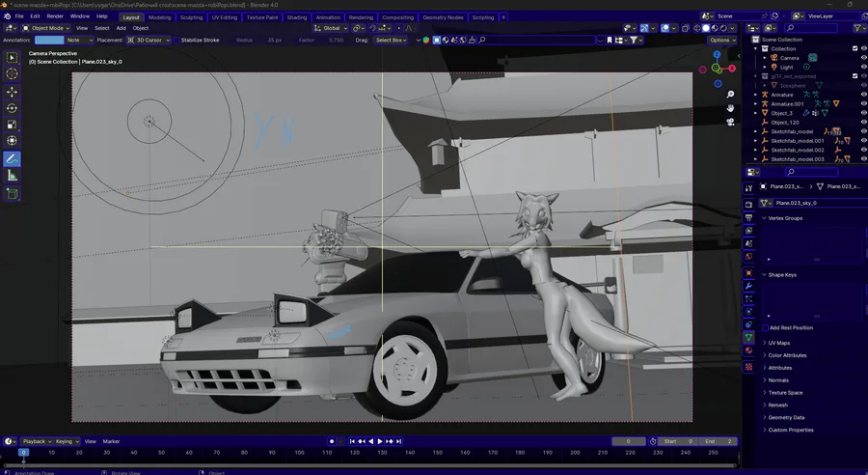Image resolution: width=868 pixels, height=475 pixels.
Task: Hide Sketchfab_model.002 using its eye icon
Action: tap(863, 150)
